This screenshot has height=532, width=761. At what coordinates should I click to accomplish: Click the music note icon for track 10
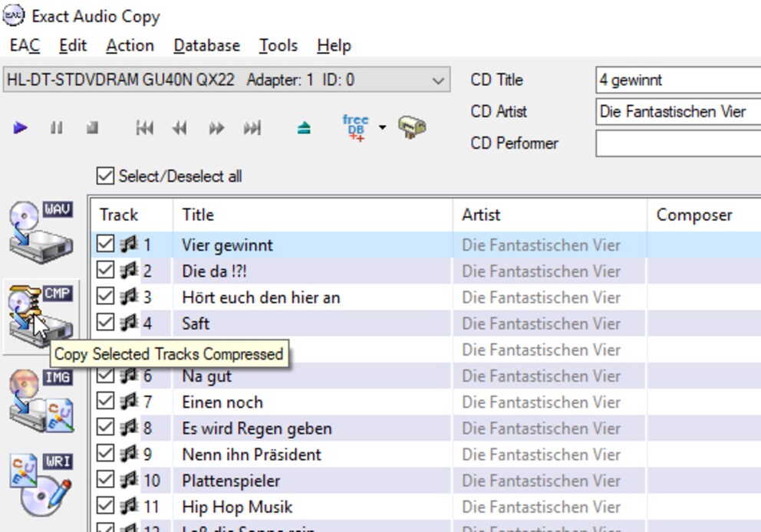[x=129, y=480]
